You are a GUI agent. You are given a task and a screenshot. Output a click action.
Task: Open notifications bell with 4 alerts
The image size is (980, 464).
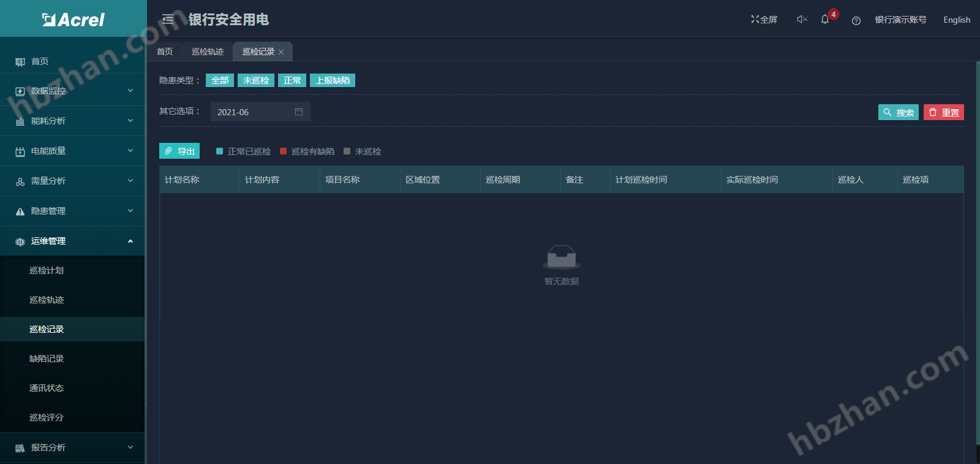click(825, 20)
